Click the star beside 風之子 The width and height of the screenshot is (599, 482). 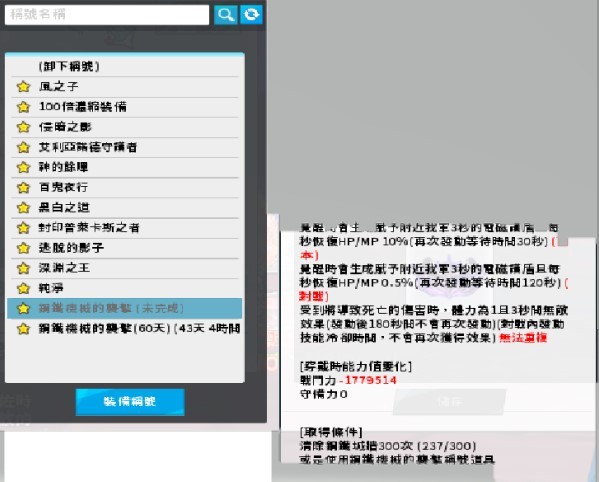(23, 87)
